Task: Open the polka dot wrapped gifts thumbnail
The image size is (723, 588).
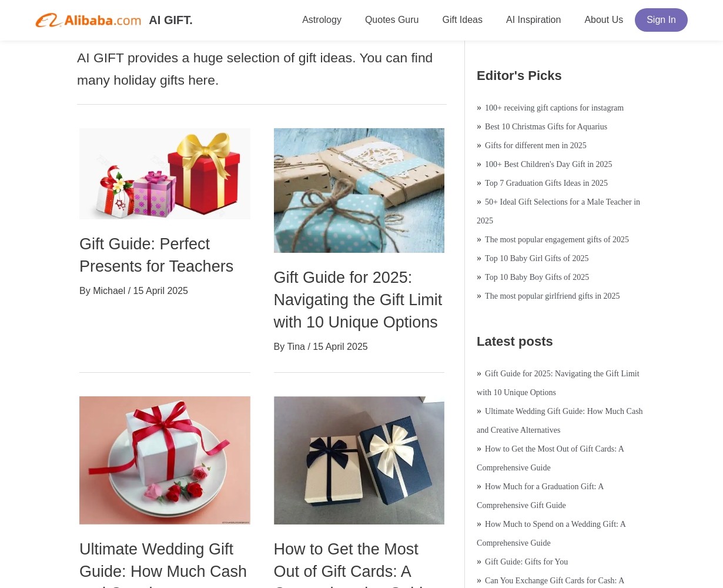Action: click(359, 191)
